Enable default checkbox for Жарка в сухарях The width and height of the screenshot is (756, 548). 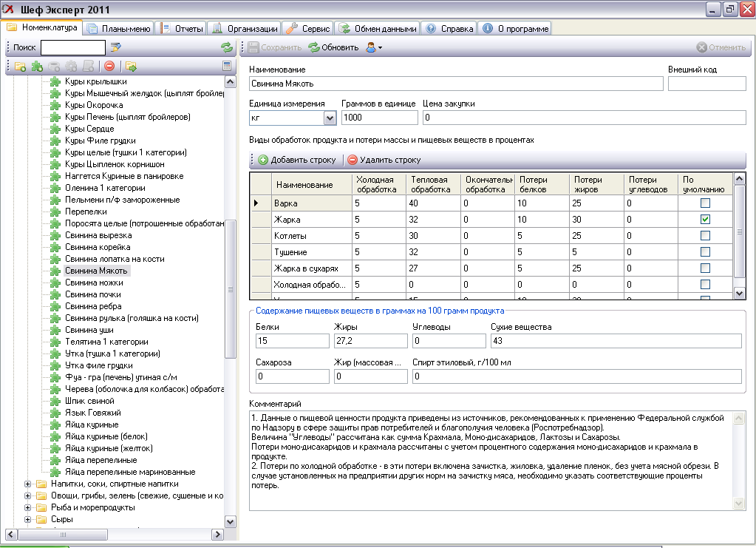(705, 268)
